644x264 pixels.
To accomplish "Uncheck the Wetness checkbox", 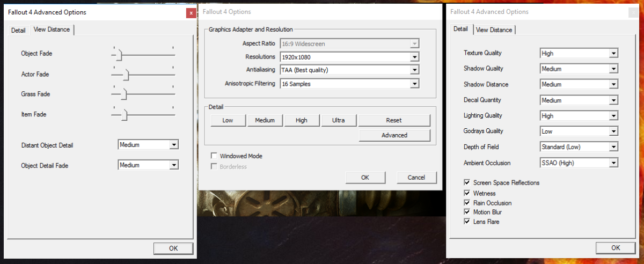I will pyautogui.click(x=466, y=193).
